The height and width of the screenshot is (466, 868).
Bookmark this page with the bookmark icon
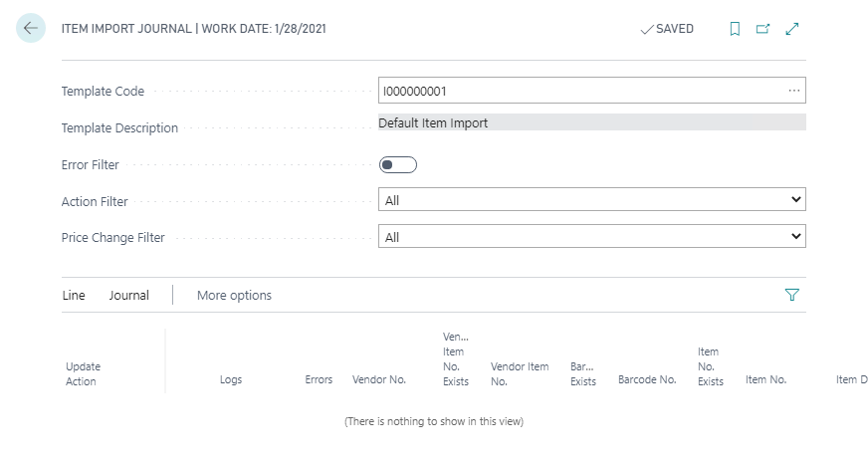735,29
